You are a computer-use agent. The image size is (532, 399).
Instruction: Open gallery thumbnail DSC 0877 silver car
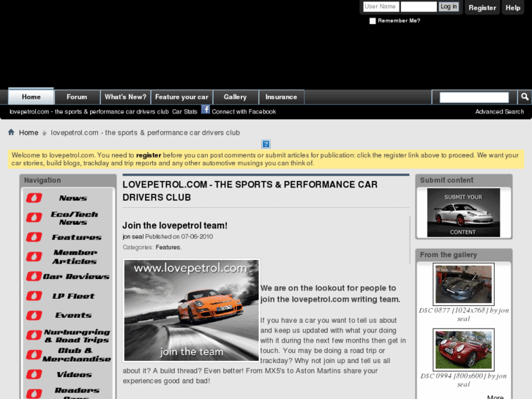(x=463, y=284)
